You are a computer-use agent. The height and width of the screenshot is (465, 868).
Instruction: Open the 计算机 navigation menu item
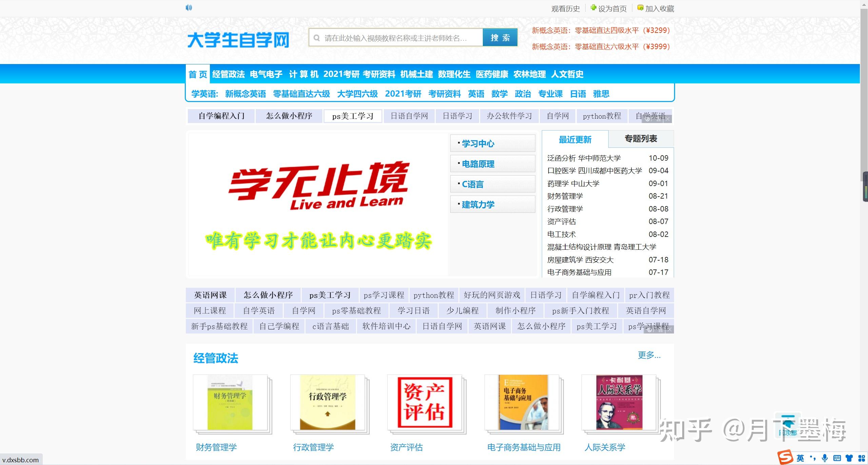[x=303, y=74]
